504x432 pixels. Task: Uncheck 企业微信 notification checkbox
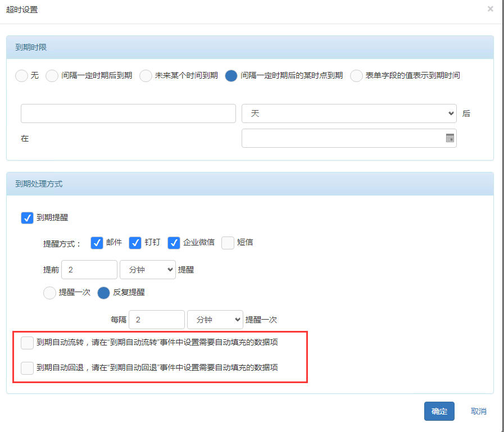[x=174, y=243]
